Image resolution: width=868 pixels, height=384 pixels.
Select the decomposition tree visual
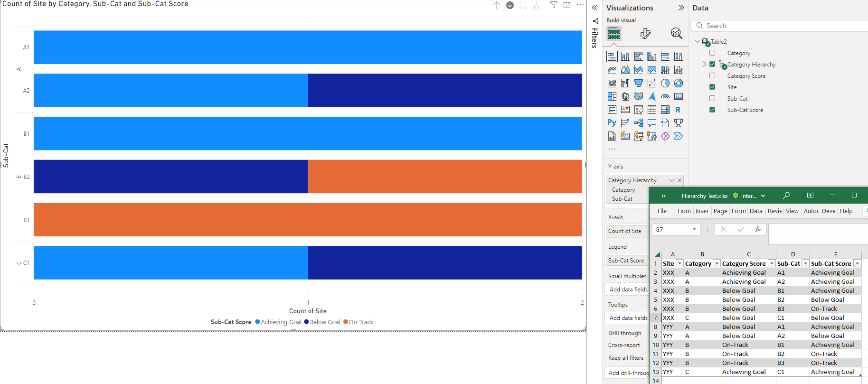point(639,123)
